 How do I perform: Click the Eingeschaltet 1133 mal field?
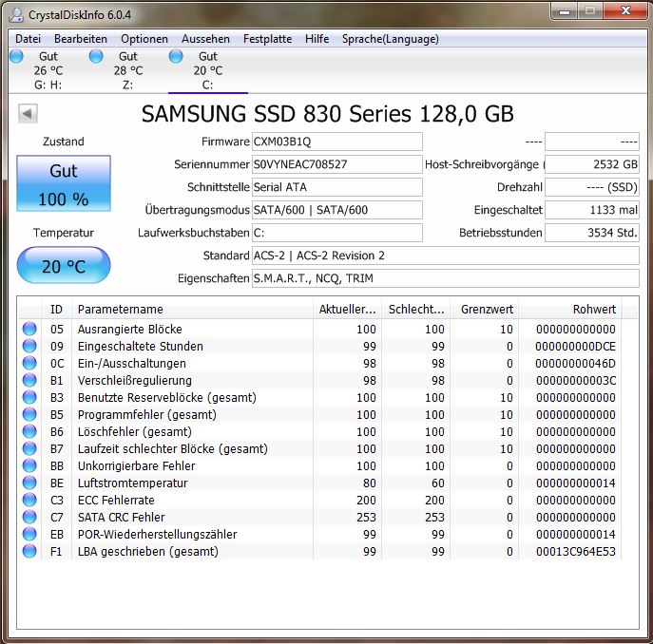coord(592,210)
